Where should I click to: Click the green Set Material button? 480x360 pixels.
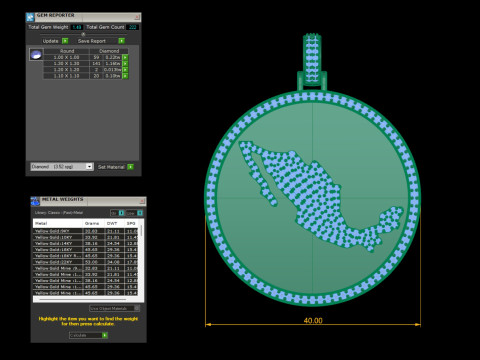(130, 167)
